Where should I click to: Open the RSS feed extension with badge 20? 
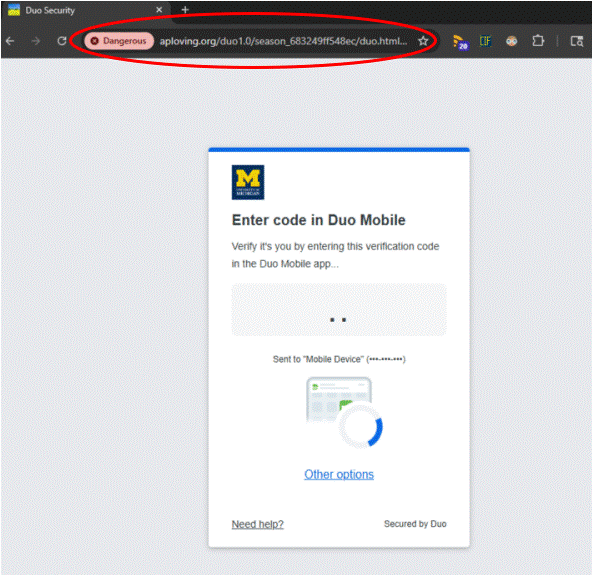[x=460, y=42]
